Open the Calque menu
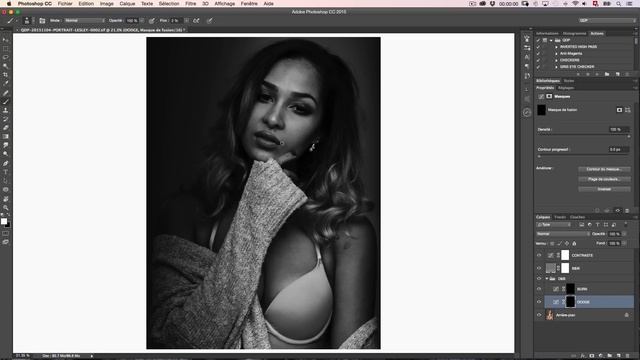Screen dimensions: 640x360 coord(127,4)
